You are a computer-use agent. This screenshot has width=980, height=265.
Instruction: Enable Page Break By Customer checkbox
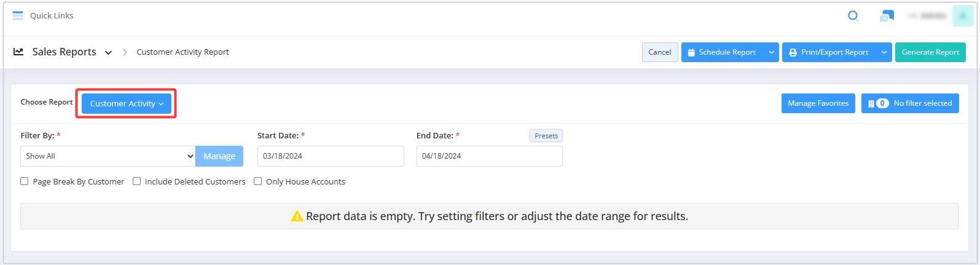(x=25, y=181)
